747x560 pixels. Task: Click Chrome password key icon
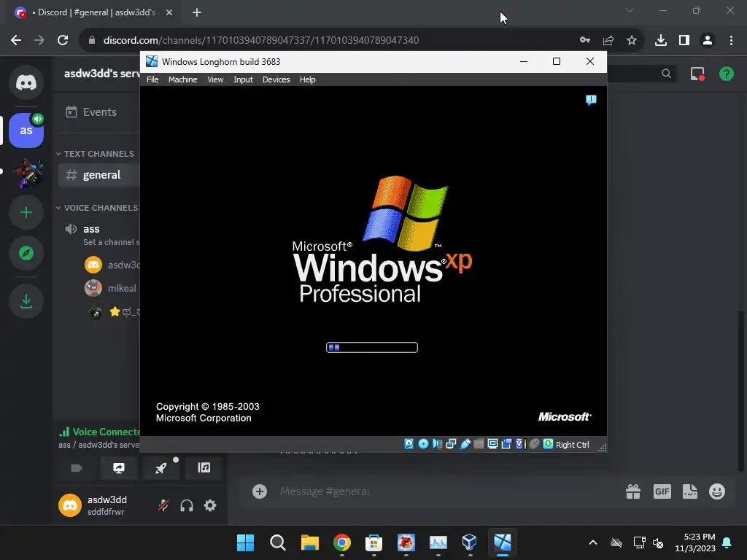coord(584,41)
